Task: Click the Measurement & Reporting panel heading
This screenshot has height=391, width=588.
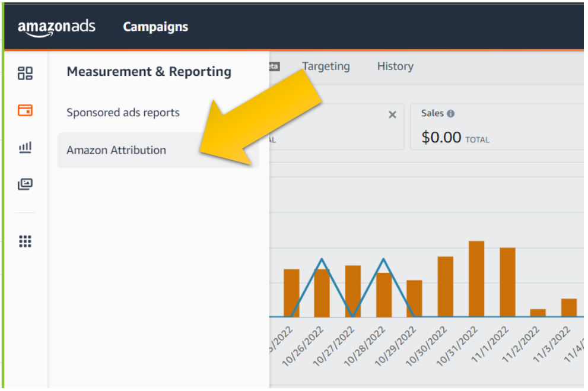Action: point(149,72)
